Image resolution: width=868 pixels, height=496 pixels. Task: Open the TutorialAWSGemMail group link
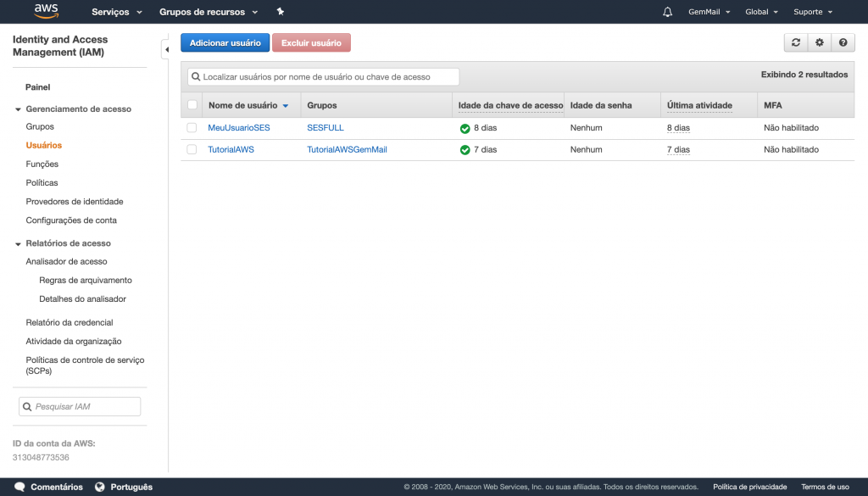tap(347, 149)
